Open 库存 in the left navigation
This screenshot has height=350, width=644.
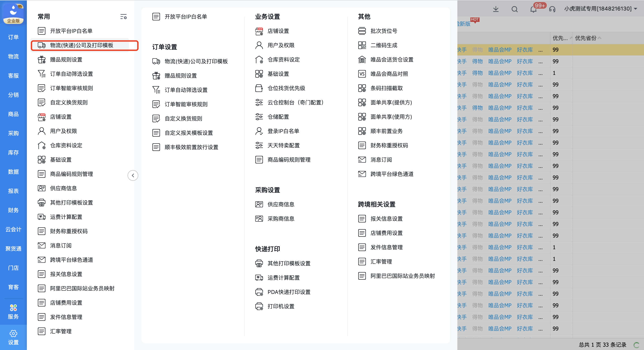(x=13, y=152)
